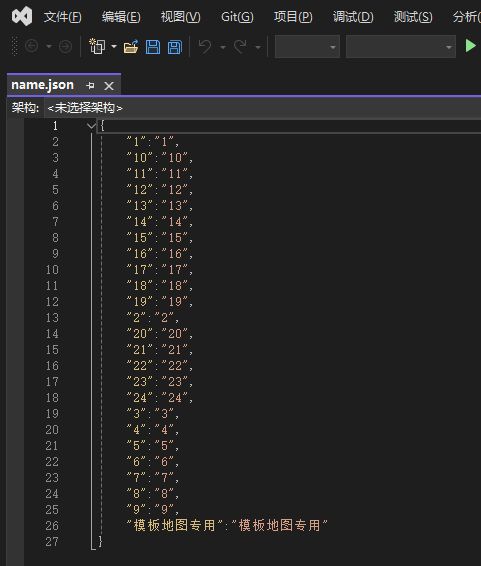Click the line "20": "20"
This screenshot has width=481, height=566.
[x=159, y=334]
